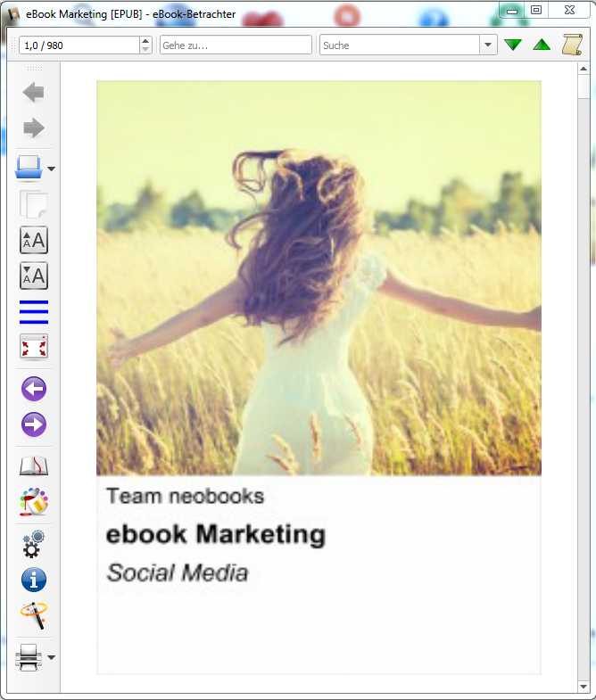
Task: Open the bookmarks book icon
Action: (x=33, y=466)
